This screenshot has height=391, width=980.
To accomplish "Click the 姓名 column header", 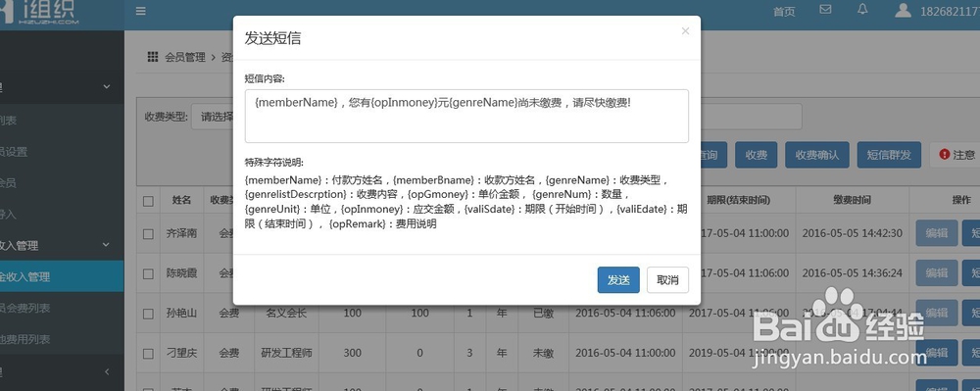I will pos(182,201).
